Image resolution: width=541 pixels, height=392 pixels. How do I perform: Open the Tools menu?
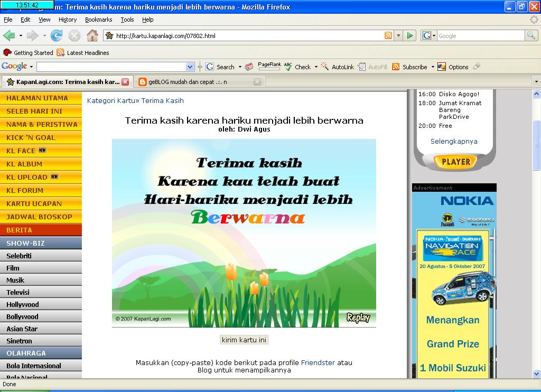[127, 20]
